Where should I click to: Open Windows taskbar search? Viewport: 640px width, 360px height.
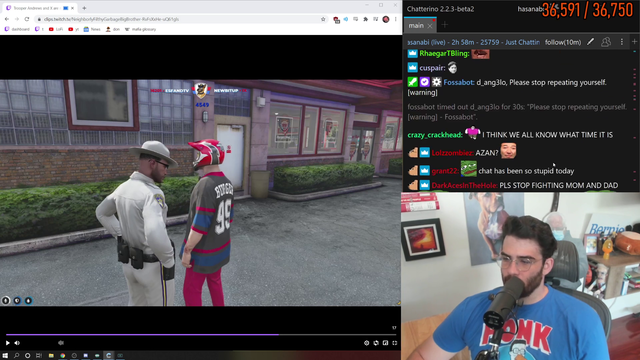click(x=17, y=356)
